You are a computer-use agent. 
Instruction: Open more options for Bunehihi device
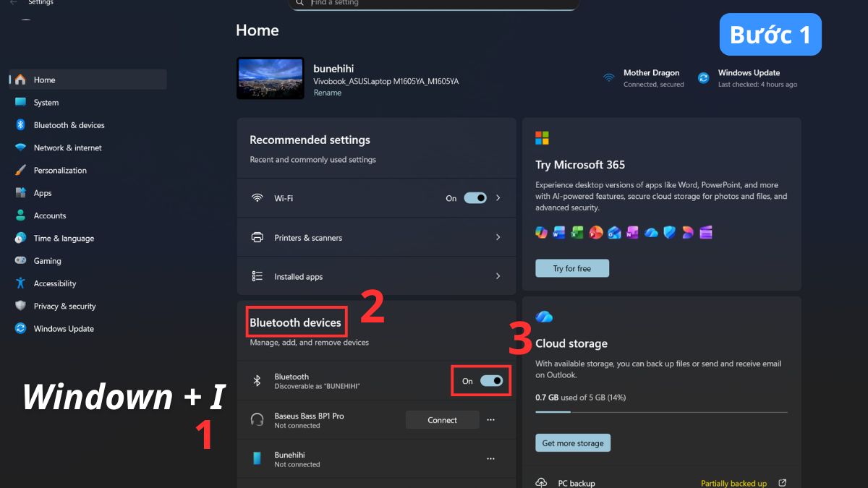[490, 459]
